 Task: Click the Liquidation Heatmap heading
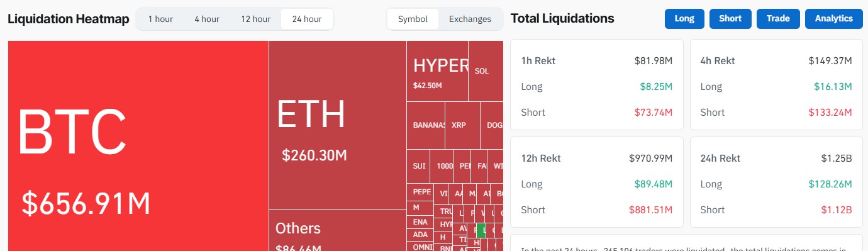click(69, 19)
